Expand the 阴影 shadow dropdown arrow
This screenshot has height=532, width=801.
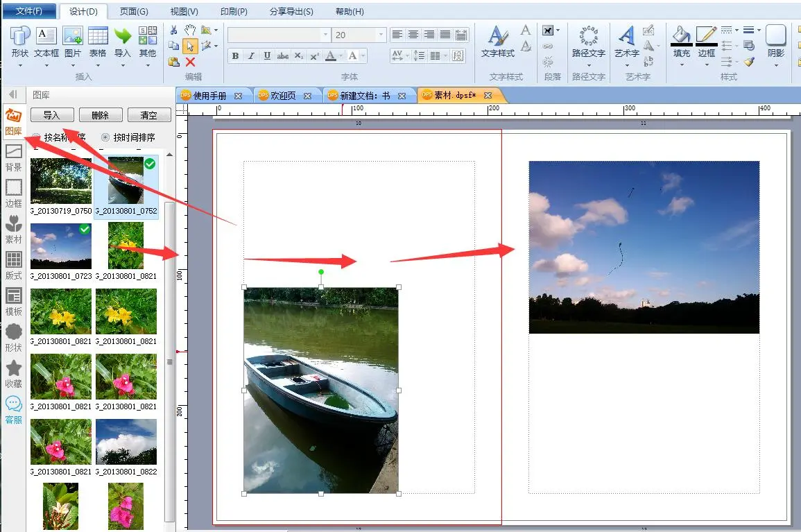click(x=775, y=65)
